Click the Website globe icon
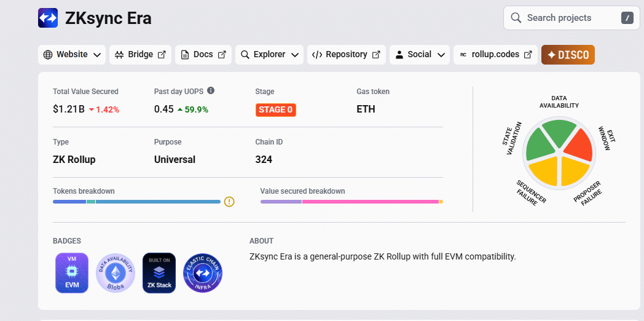The width and height of the screenshot is (644, 321). click(48, 55)
